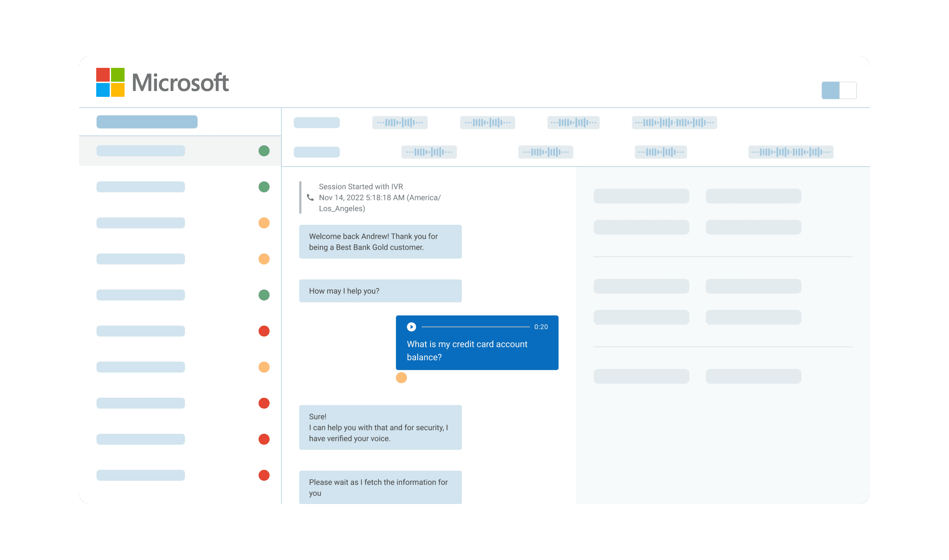This screenshot has height=560, width=949.
Task: Click the phone icon beside the session start timestamp
Action: [310, 197]
